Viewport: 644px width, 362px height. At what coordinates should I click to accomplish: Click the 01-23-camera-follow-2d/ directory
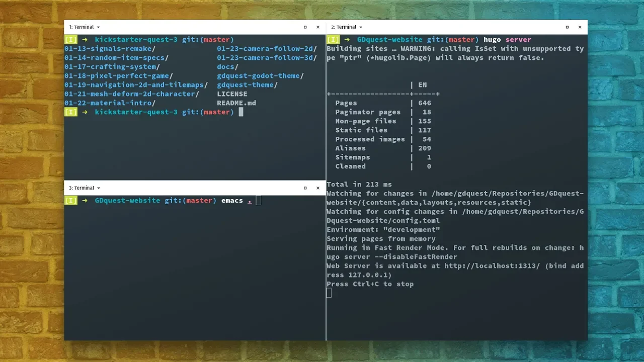point(267,49)
